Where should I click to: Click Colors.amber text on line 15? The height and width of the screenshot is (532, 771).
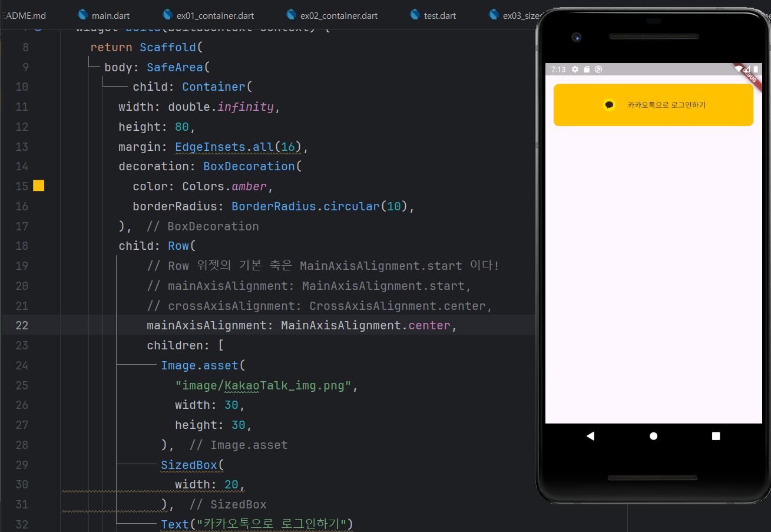pyautogui.click(x=224, y=186)
